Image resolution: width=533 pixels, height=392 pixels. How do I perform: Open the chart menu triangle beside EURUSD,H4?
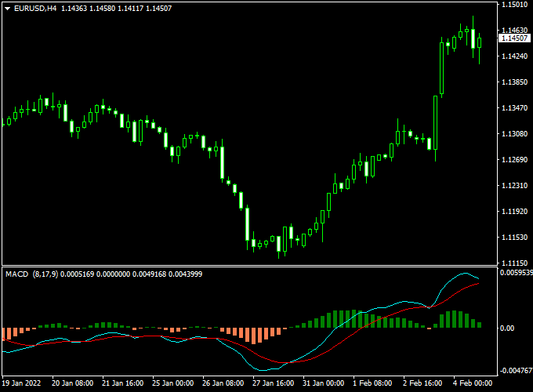(8, 9)
